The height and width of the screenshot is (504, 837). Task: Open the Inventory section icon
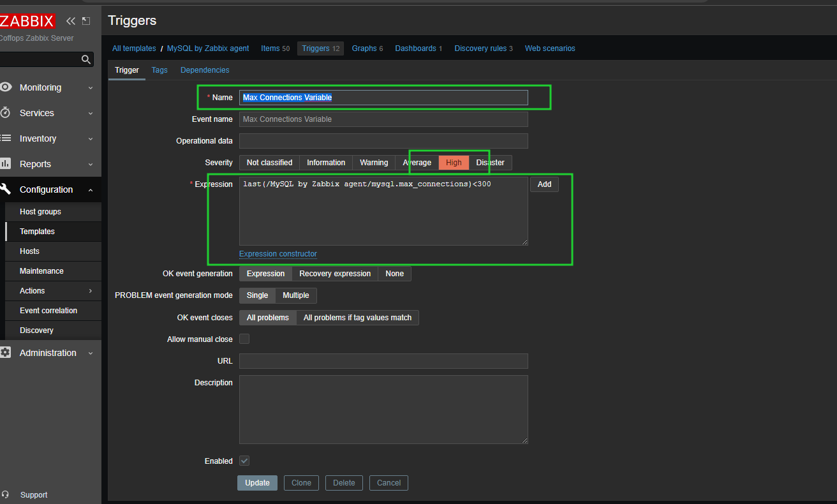6,138
